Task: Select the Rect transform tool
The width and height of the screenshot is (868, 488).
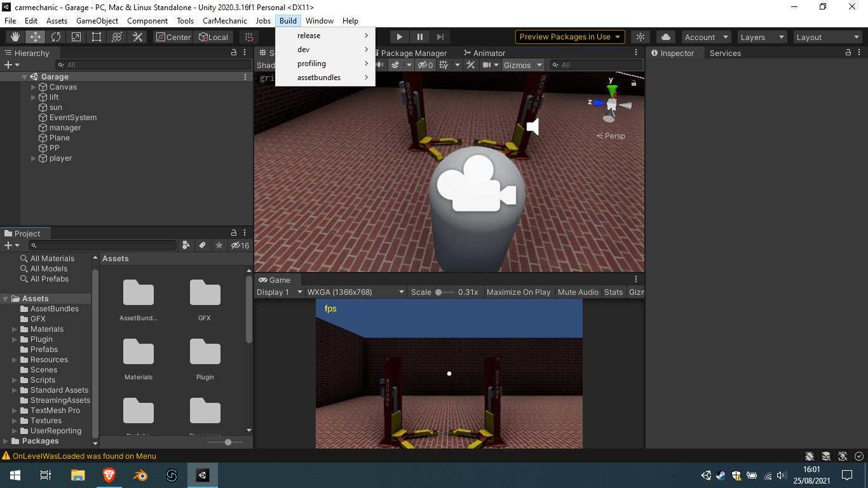Action: click(97, 37)
